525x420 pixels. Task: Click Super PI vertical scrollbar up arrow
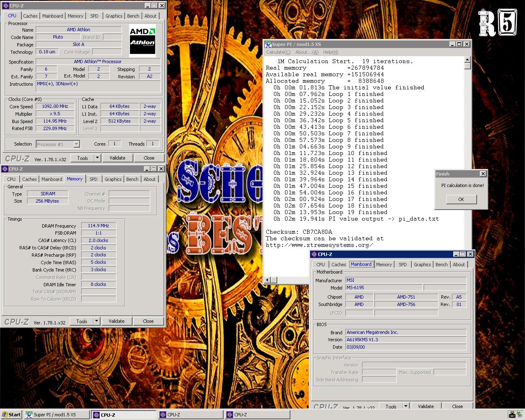tap(467, 59)
